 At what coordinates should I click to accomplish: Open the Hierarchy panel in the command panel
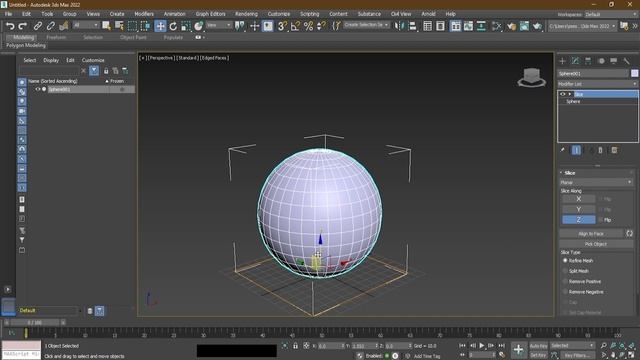588,61
